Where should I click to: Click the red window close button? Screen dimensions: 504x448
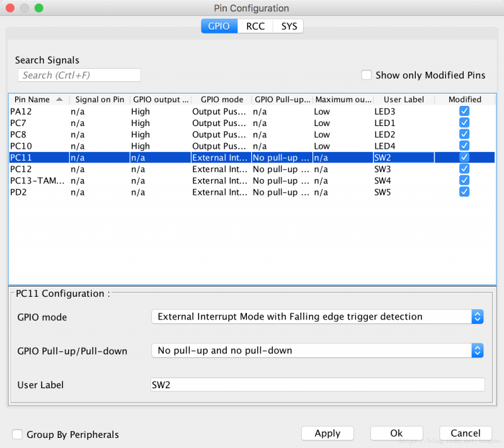click(11, 8)
